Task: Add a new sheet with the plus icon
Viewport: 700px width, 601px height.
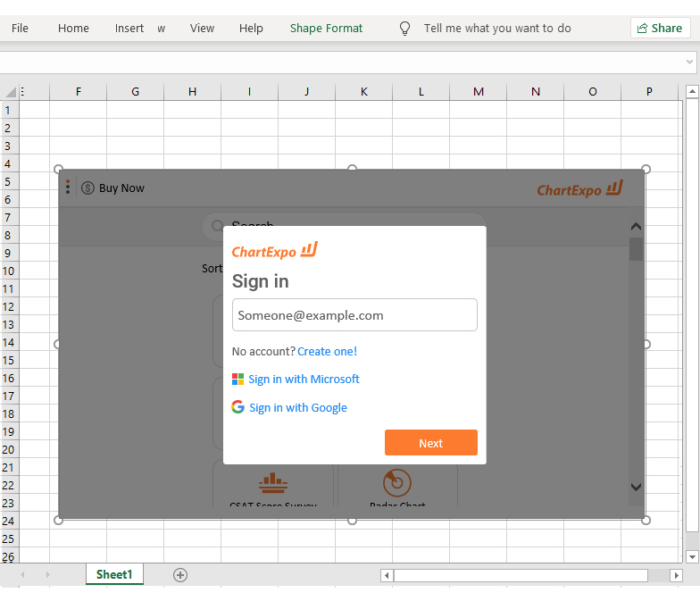Action: tap(180, 575)
